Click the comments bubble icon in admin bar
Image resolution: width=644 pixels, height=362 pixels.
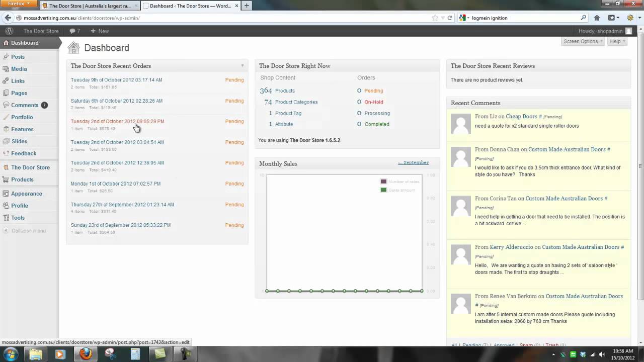tap(72, 31)
